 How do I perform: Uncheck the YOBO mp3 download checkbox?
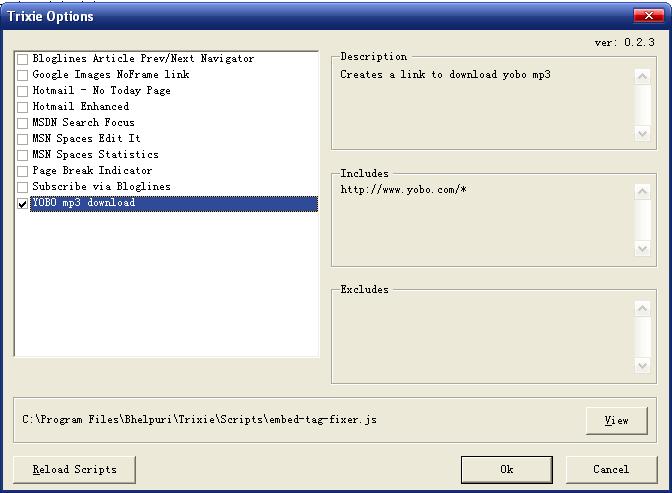pos(22,204)
